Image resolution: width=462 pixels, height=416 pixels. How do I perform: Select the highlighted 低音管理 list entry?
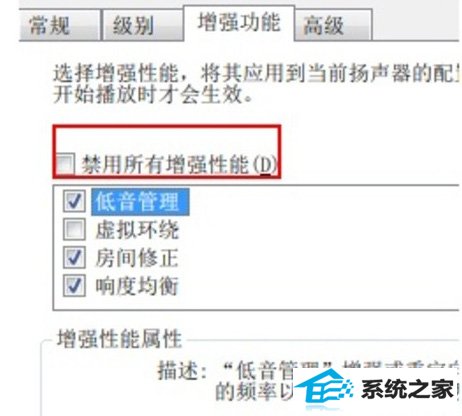pos(140,201)
